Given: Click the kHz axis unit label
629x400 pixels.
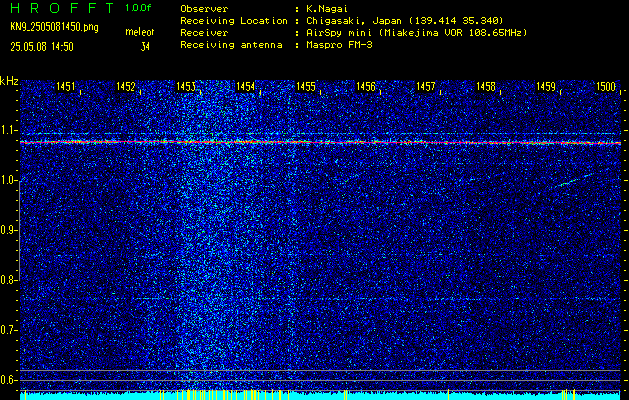Looking at the screenshot, I should point(9,81).
